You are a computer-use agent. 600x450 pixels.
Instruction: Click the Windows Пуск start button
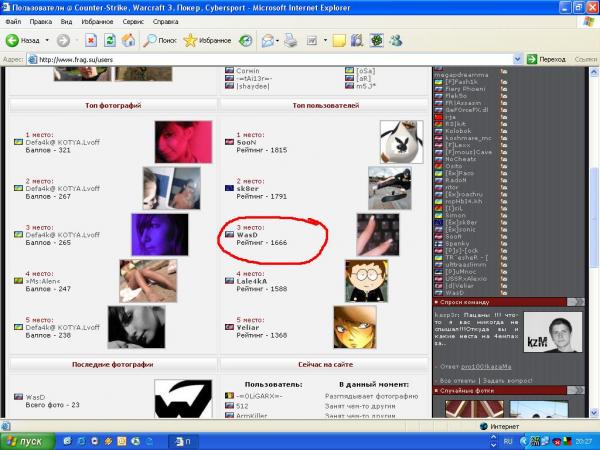(28, 442)
